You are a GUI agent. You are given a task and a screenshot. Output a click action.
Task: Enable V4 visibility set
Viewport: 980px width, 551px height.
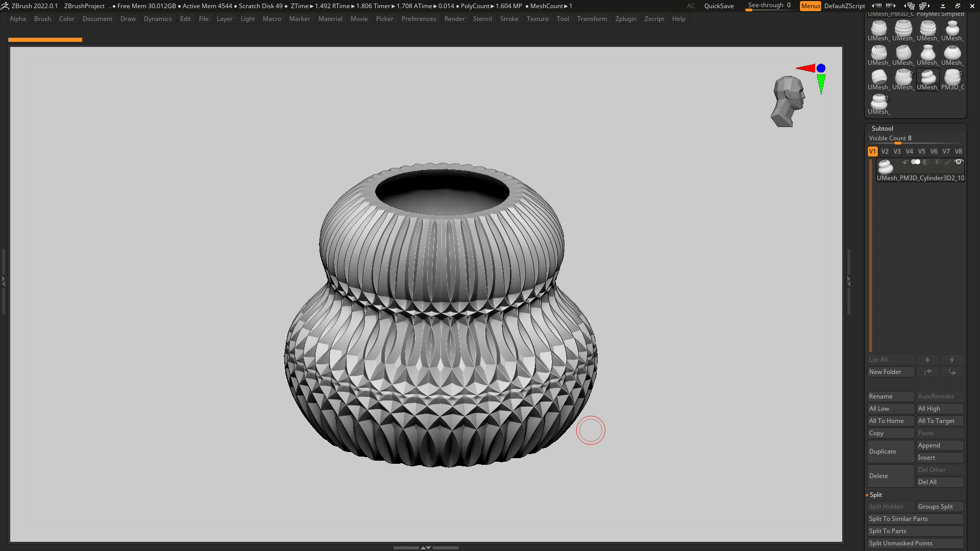[909, 152]
